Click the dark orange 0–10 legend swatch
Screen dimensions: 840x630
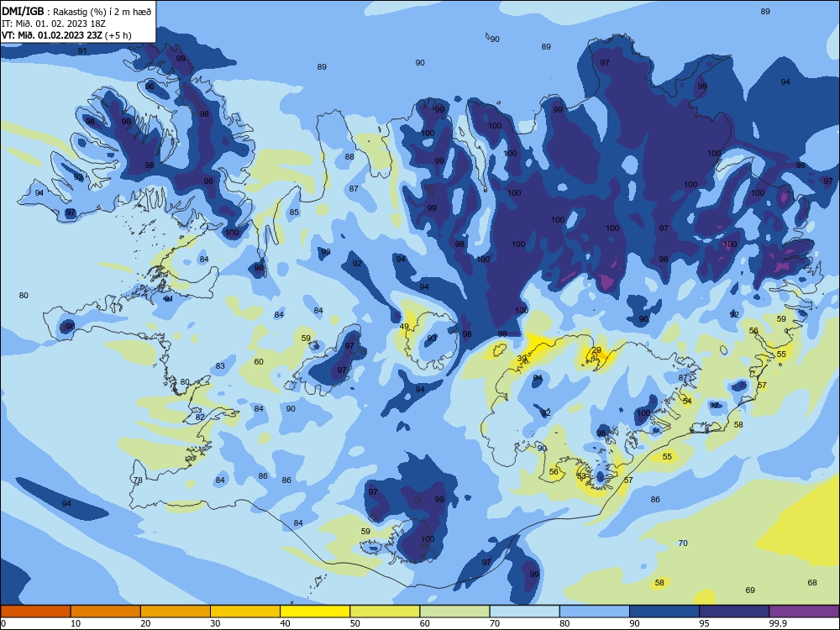click(x=35, y=612)
